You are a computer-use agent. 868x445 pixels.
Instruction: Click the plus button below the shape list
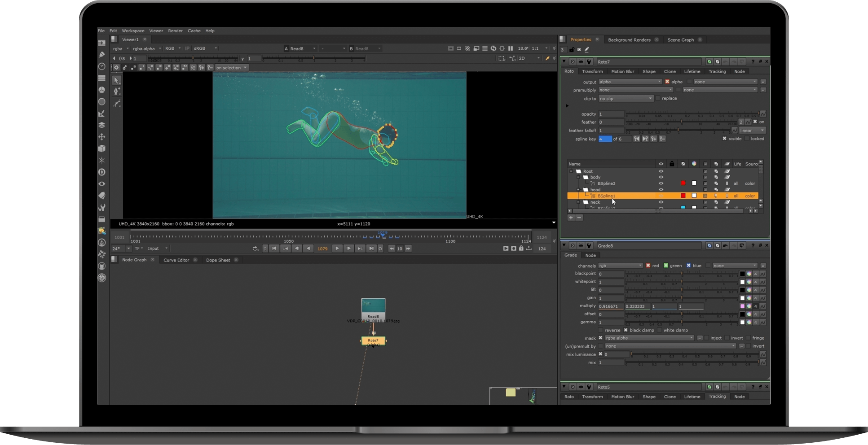pos(571,218)
